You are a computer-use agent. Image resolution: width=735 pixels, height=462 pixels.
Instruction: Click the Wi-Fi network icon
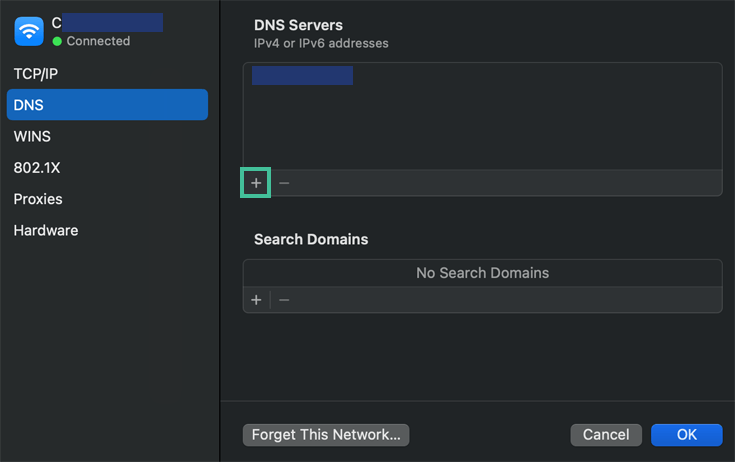[x=29, y=31]
